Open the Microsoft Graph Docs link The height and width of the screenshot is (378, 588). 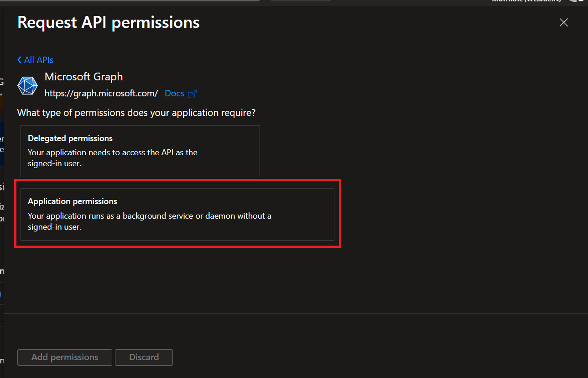click(174, 94)
